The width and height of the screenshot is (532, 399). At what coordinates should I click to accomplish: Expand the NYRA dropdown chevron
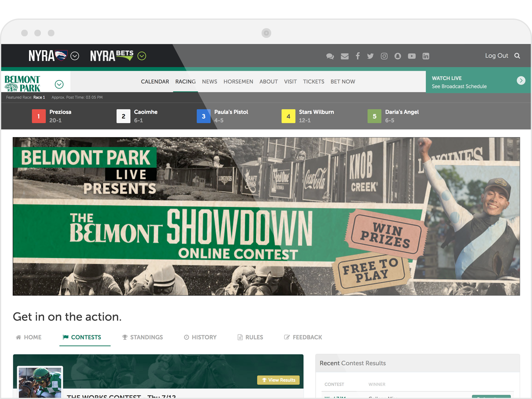(75, 56)
